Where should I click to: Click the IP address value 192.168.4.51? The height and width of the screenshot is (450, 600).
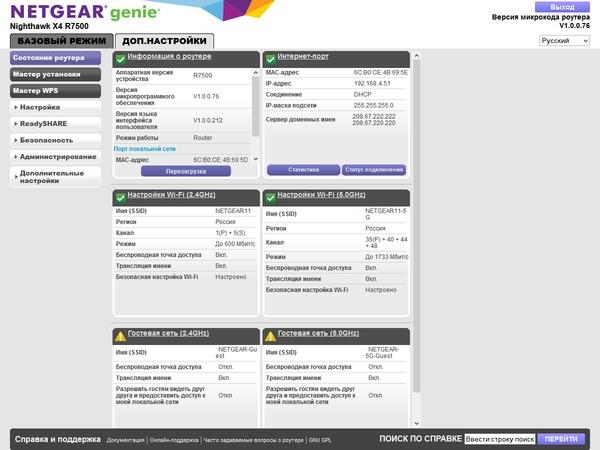point(372,83)
